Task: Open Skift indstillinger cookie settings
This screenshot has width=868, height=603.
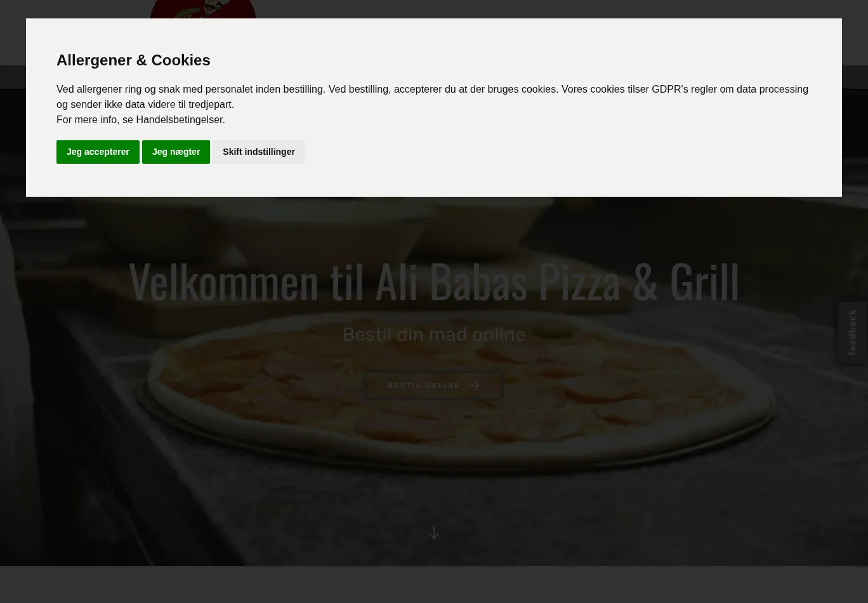Action: tap(259, 152)
